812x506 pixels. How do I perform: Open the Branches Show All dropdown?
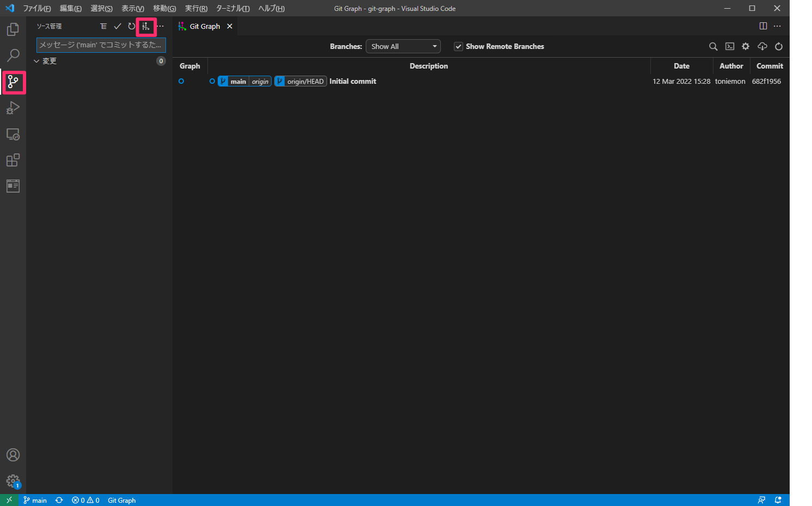click(x=403, y=46)
